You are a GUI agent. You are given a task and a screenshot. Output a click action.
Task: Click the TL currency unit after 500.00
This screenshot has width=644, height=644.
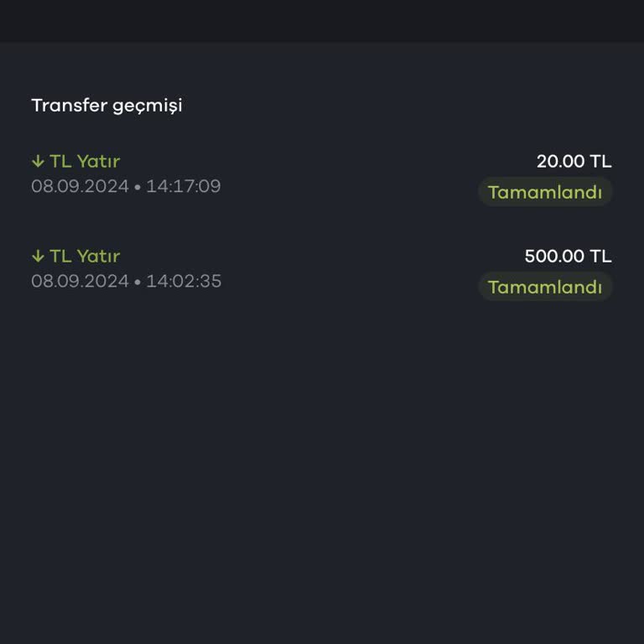pyautogui.click(x=600, y=257)
